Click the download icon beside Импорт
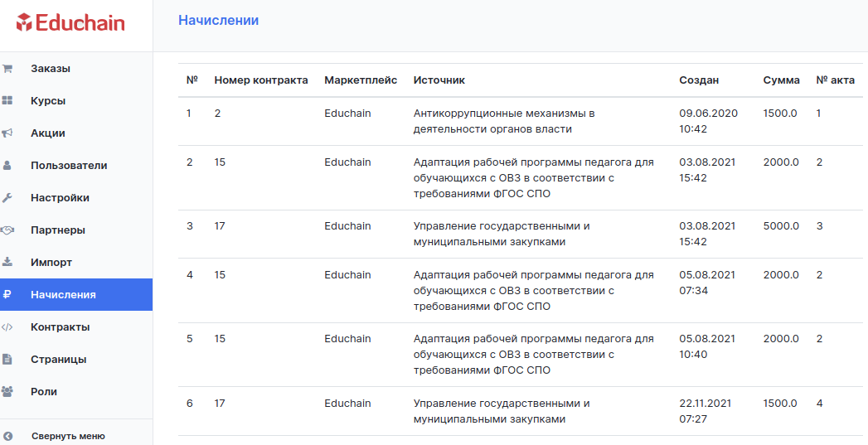Viewport: 868px width, 445px height. coord(7,262)
